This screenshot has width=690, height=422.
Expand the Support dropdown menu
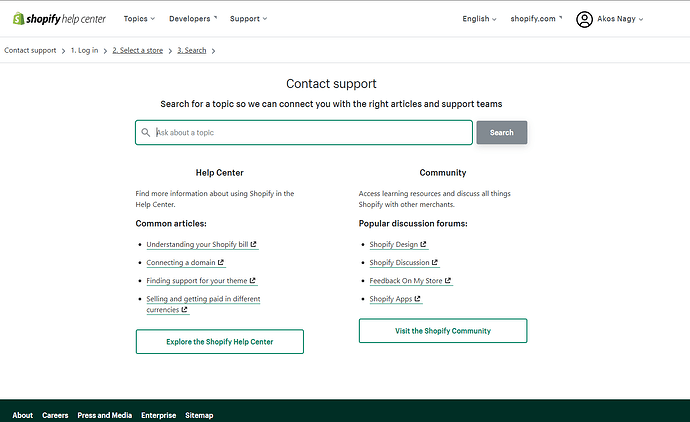pos(248,19)
